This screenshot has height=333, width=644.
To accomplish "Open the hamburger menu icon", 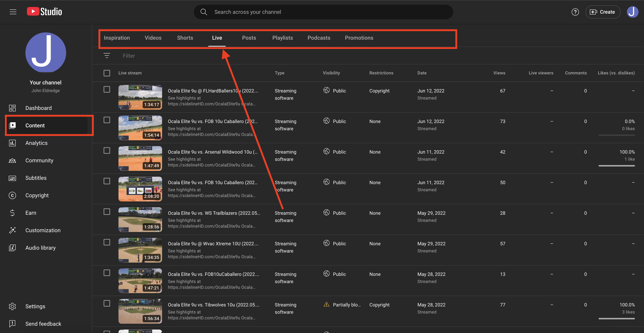I will point(13,12).
